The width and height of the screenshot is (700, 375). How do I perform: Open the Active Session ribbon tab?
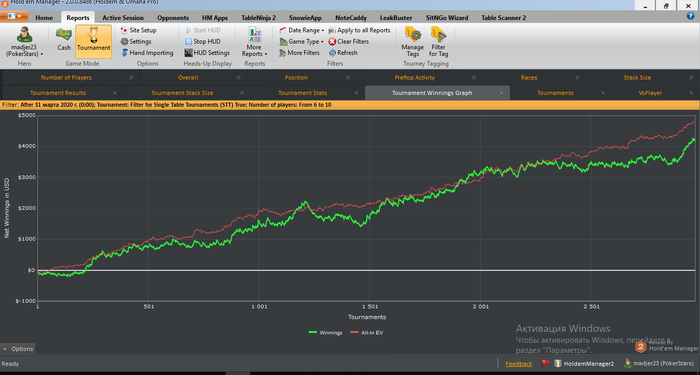(123, 18)
